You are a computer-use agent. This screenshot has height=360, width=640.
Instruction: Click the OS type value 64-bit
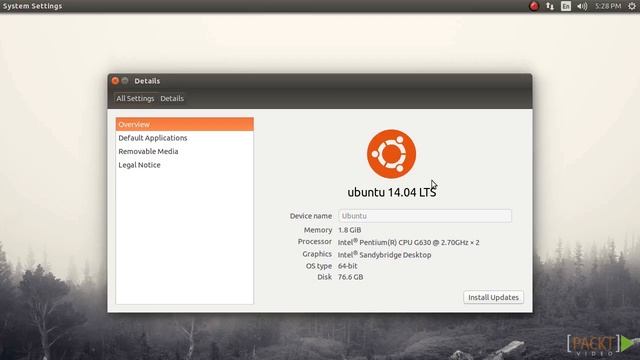coord(348,266)
